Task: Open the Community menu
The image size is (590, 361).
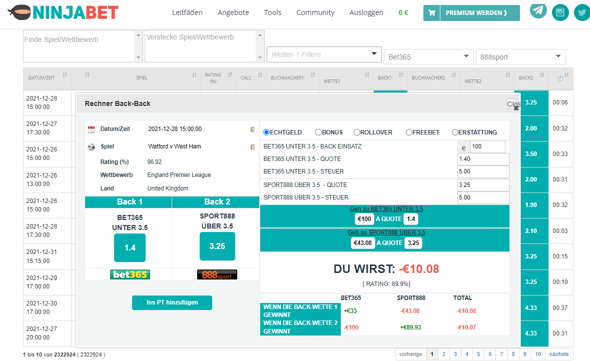Action: pos(315,12)
